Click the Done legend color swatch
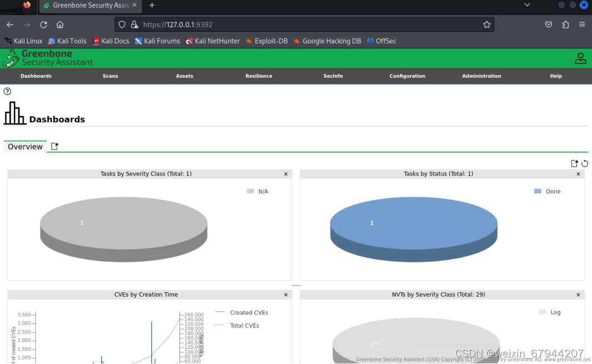This screenshot has width=592, height=364. [x=538, y=191]
